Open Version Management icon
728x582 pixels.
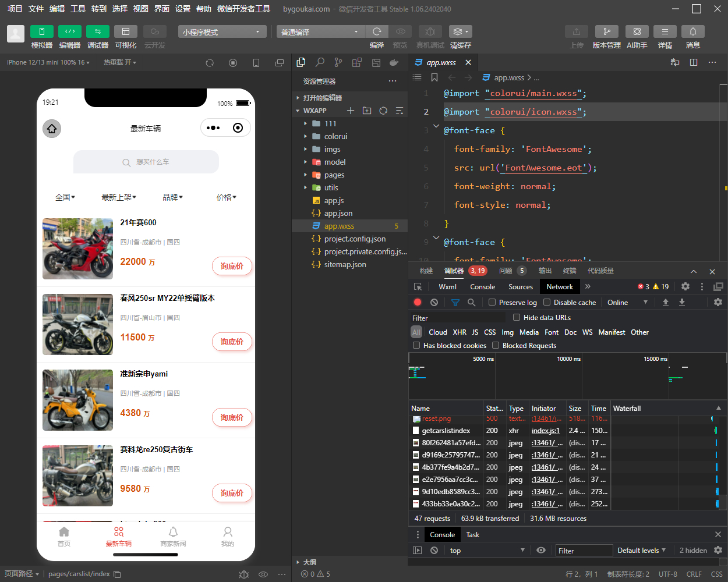click(606, 32)
